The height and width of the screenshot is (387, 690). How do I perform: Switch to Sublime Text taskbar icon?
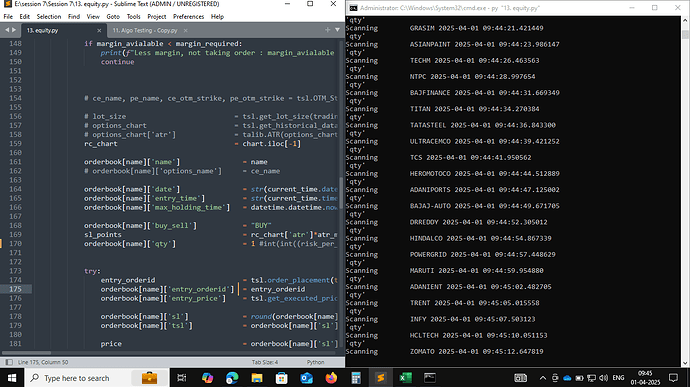pos(381,378)
